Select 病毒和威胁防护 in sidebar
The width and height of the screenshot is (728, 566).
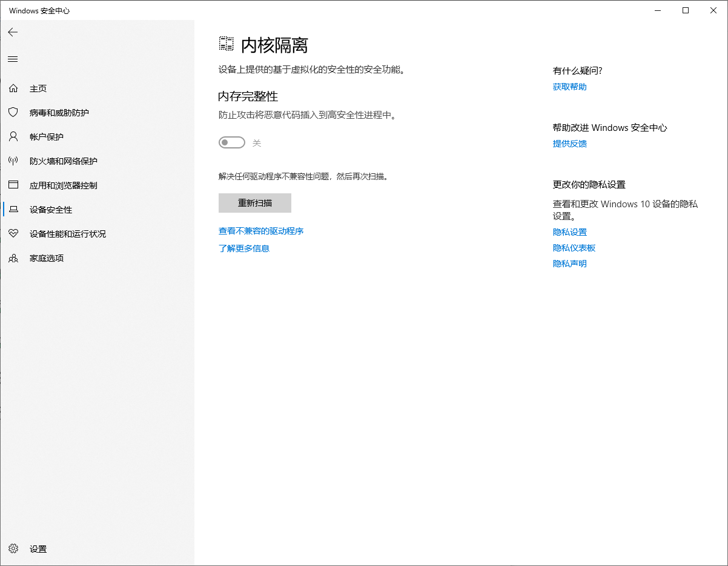click(97, 113)
